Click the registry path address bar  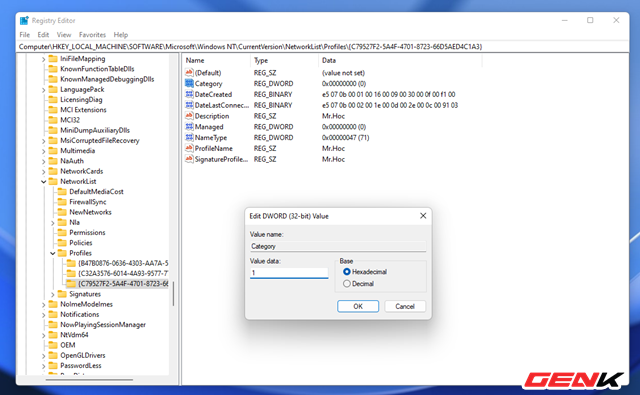tap(322, 47)
